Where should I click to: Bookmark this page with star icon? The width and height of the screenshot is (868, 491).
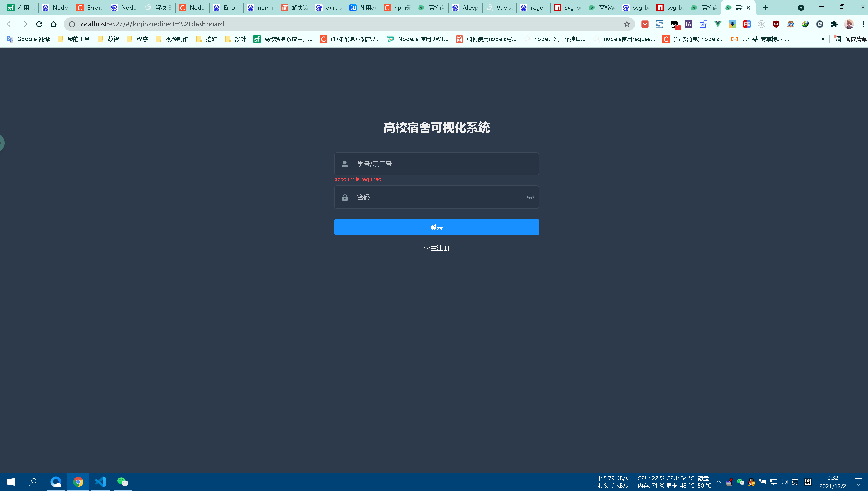coord(626,24)
